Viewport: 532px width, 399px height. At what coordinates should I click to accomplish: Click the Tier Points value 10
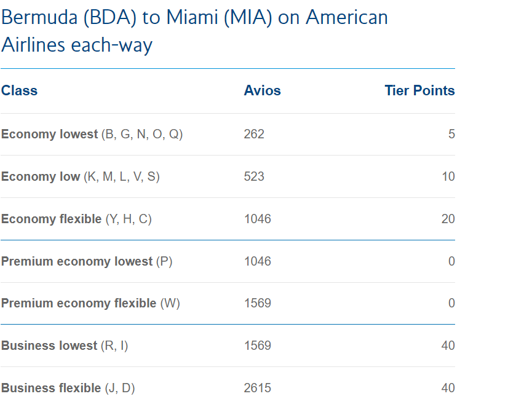pyautogui.click(x=448, y=176)
